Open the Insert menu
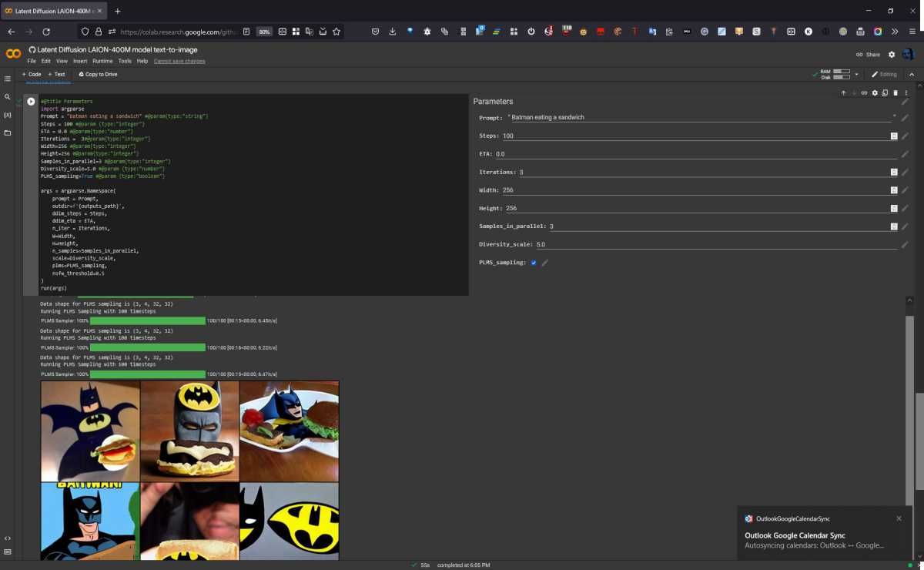 click(80, 61)
